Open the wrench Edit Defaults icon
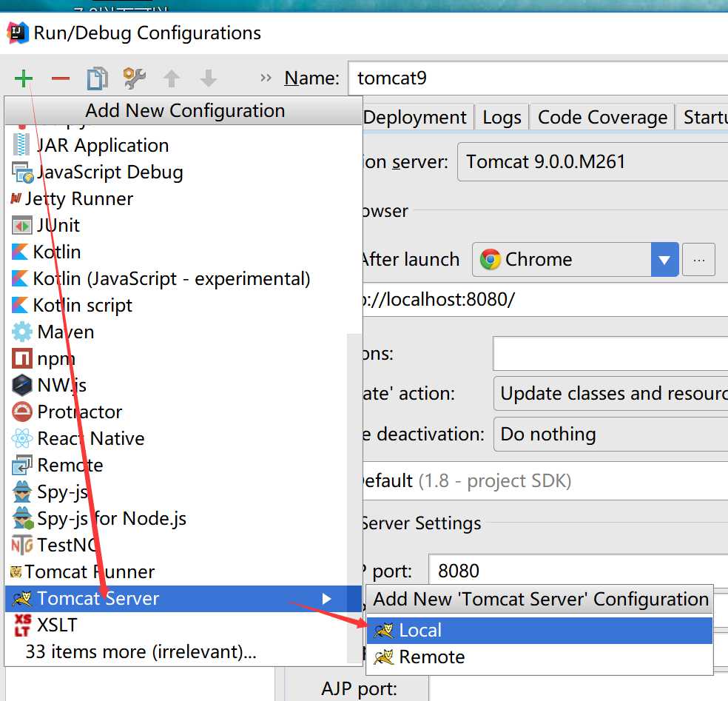 pyautogui.click(x=135, y=78)
